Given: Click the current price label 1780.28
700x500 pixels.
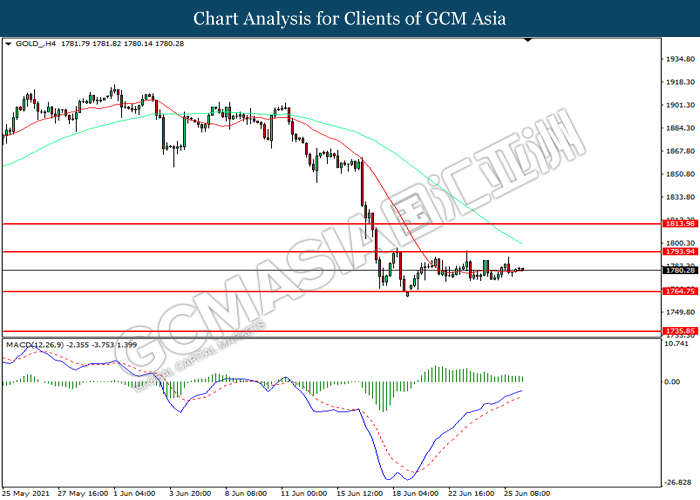Looking at the screenshot, I should [680, 270].
